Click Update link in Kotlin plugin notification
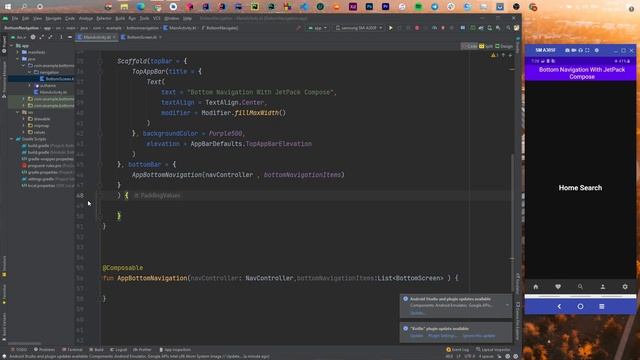Screen dimensions: 640x360 [x=417, y=336]
